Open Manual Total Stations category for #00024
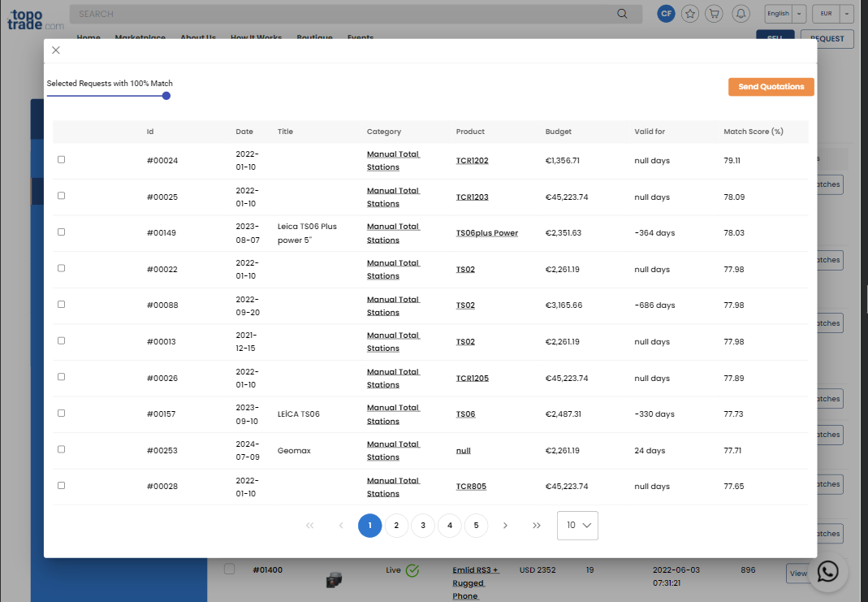Image resolution: width=868 pixels, height=602 pixels. click(x=393, y=161)
